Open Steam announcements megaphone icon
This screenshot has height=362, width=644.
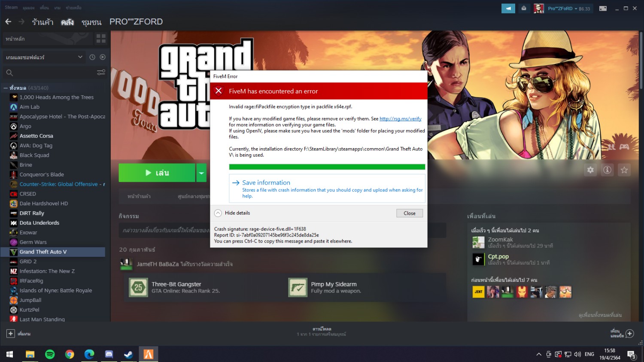508,8
